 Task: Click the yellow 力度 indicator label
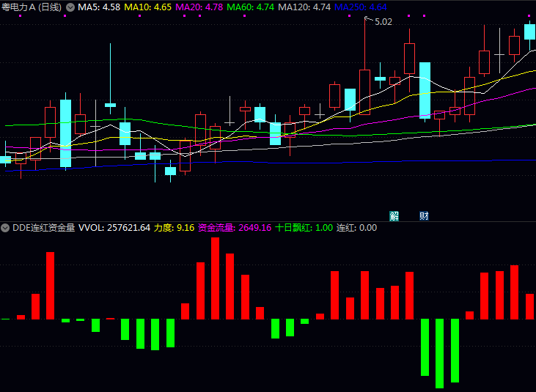point(174,228)
